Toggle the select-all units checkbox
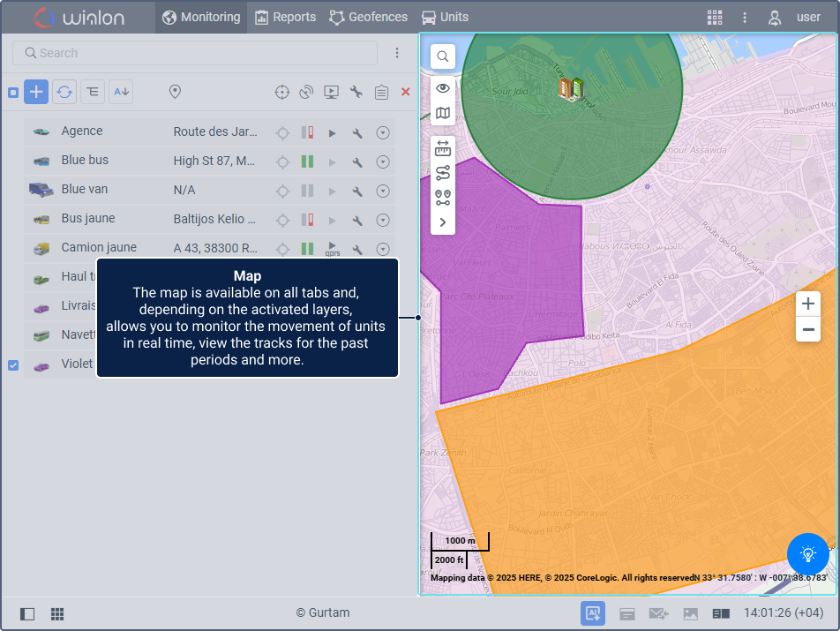 [13, 93]
